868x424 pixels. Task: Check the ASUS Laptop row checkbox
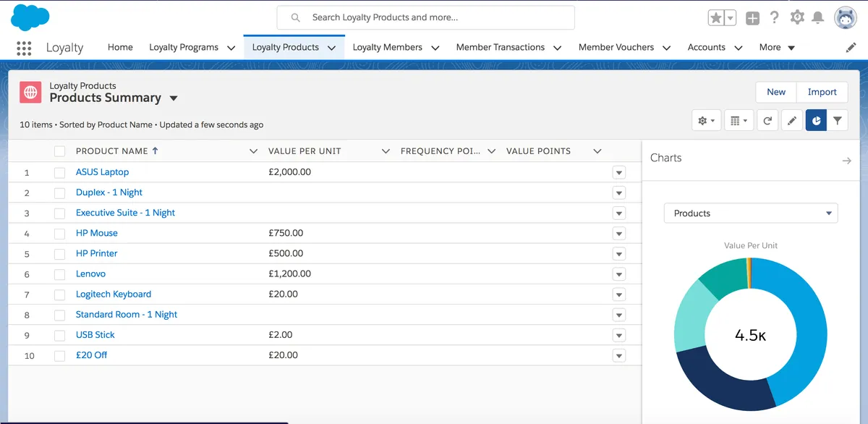tap(59, 172)
